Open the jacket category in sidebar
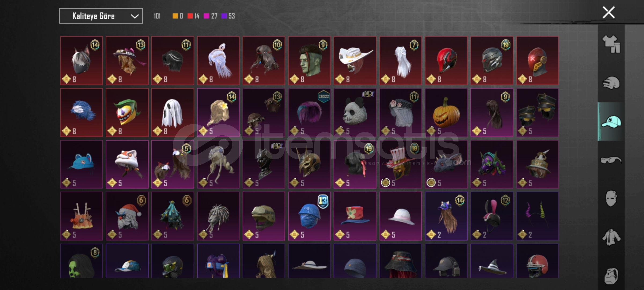 click(611, 237)
